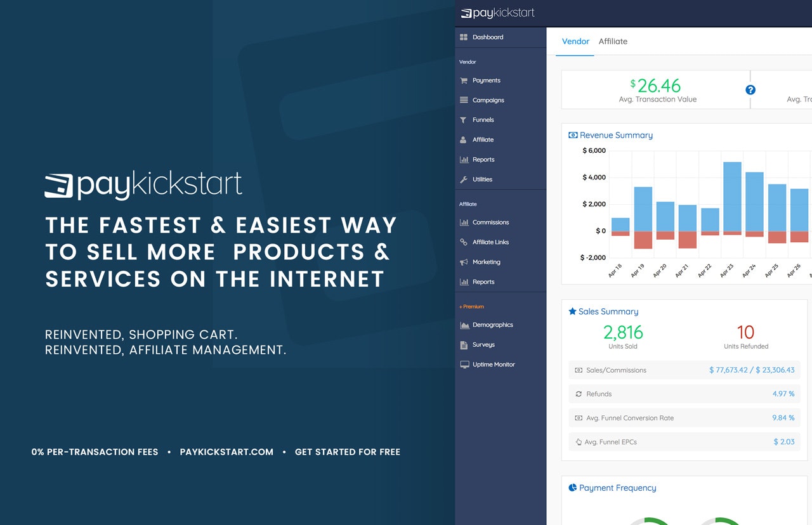Switch to the Affiliate tab
Screen dimensions: 812x525
[x=613, y=41]
